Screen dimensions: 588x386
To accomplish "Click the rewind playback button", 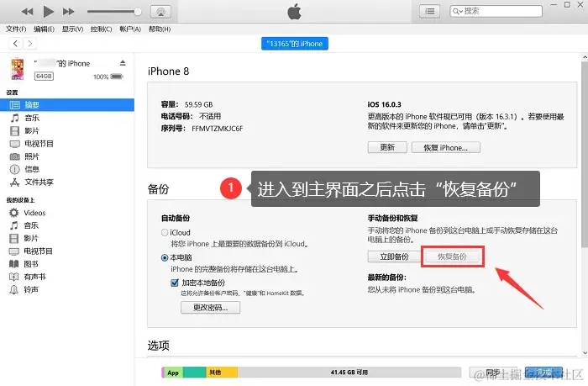I will [x=28, y=12].
